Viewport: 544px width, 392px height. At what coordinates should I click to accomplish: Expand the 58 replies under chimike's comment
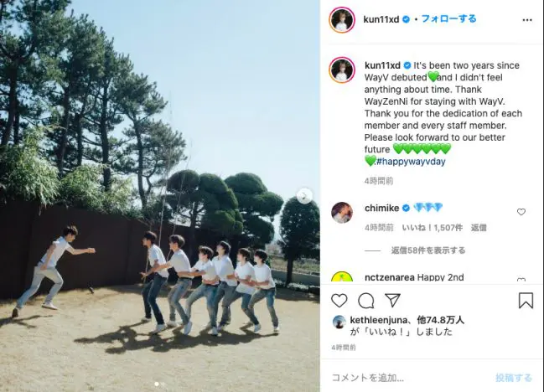pos(428,250)
